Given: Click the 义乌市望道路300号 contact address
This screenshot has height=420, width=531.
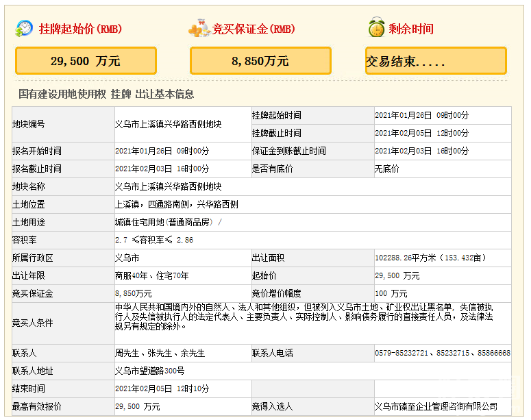Looking at the screenshot, I should (x=149, y=371).
